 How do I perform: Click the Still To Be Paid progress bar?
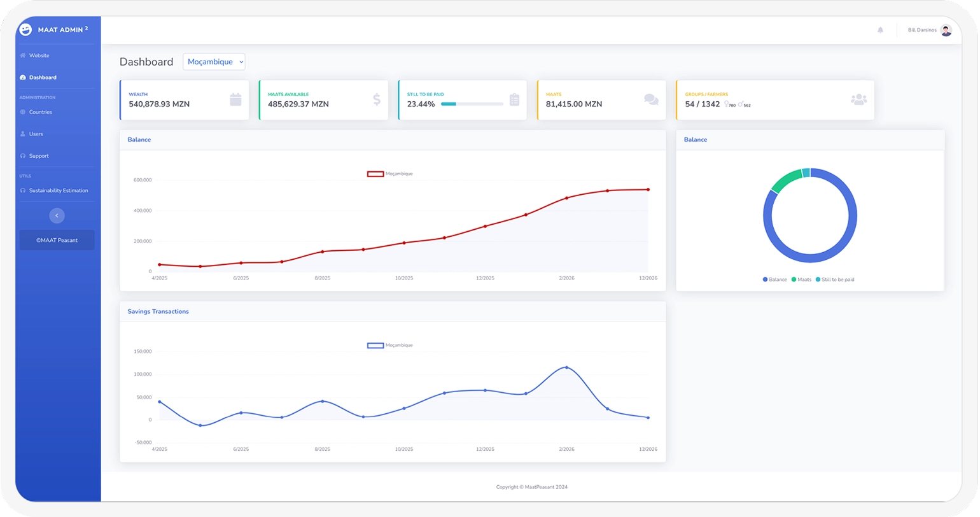[x=472, y=104]
